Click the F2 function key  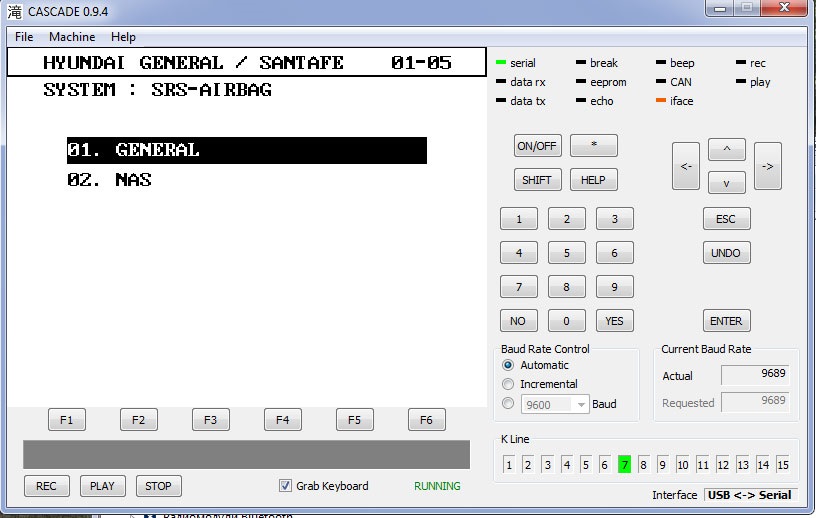click(x=138, y=420)
